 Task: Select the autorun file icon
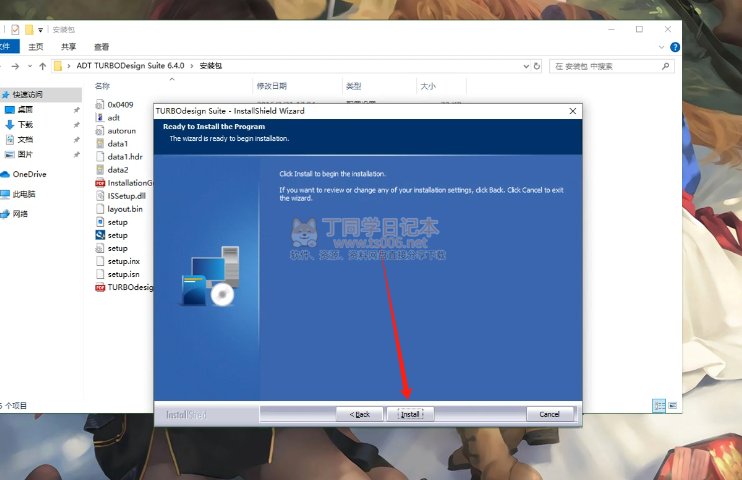pos(100,130)
